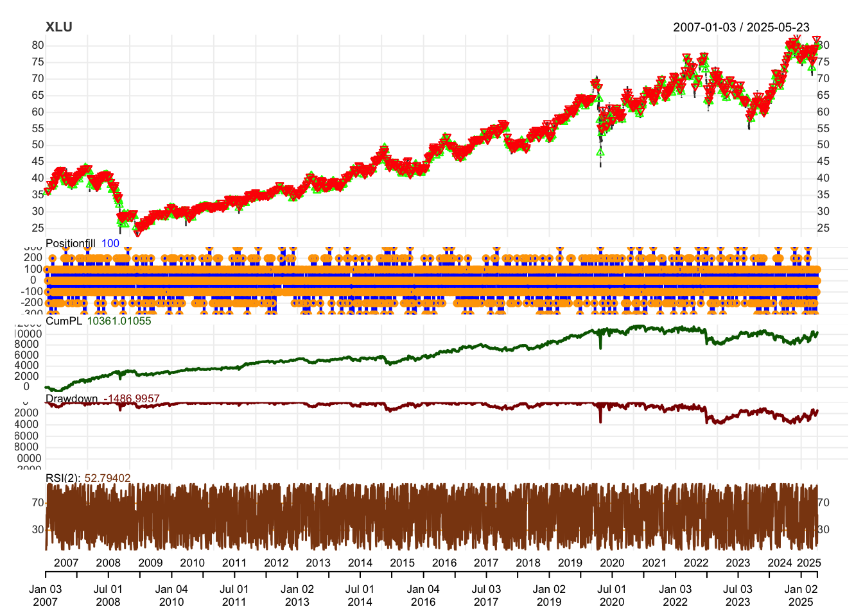The width and height of the screenshot is (863, 616).
Task: Click the left RSI axis label 30
Action: pyautogui.click(x=38, y=530)
